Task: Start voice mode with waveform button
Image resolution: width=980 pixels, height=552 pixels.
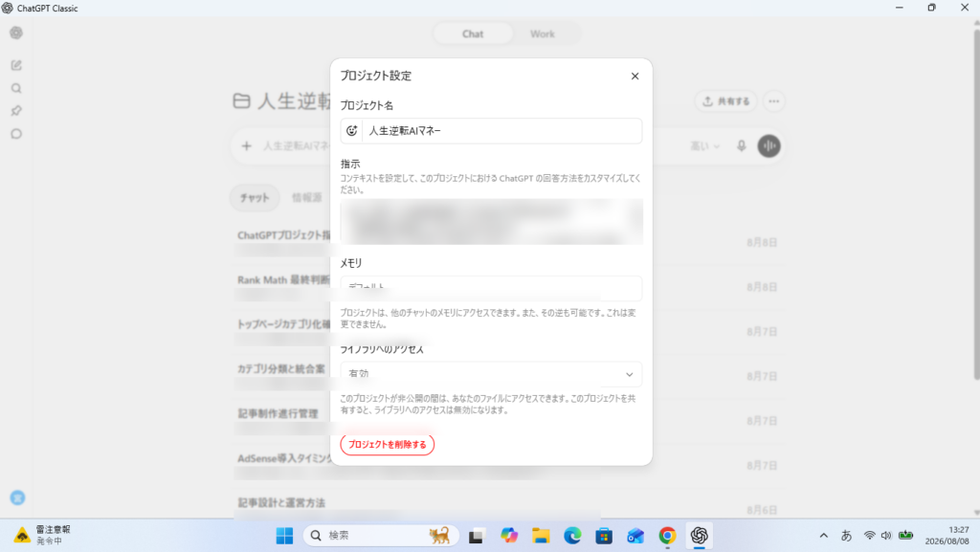Action: click(768, 146)
